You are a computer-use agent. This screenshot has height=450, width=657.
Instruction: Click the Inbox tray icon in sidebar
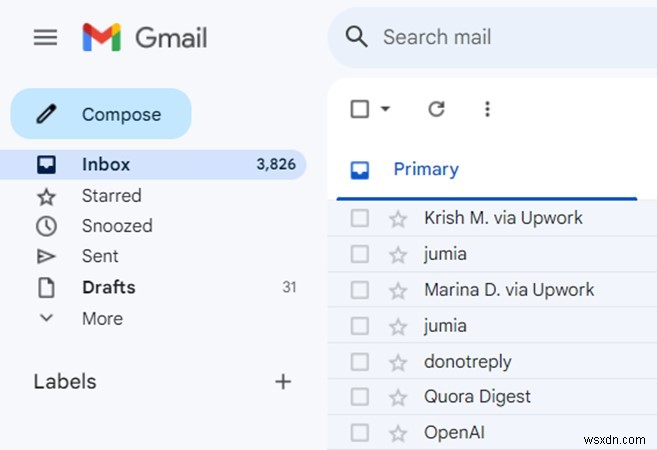click(46, 164)
